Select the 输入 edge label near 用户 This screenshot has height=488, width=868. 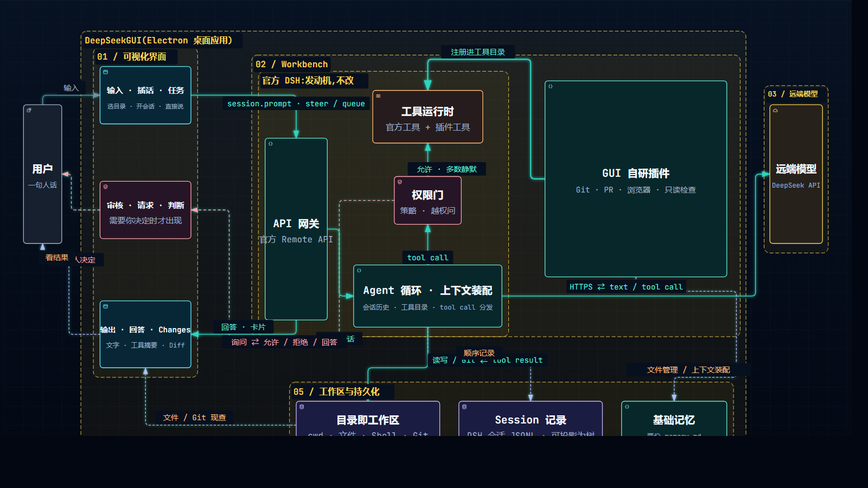(71, 88)
